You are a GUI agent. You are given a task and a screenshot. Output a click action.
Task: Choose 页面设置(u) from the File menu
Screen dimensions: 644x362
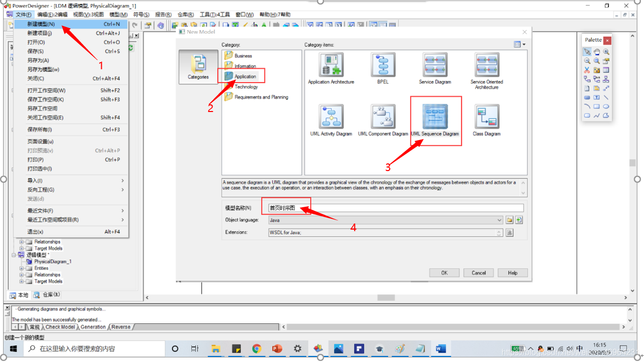coord(71,142)
